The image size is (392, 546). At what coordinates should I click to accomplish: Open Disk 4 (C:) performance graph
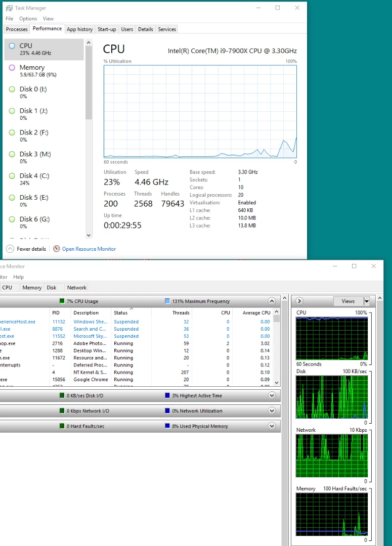44,179
